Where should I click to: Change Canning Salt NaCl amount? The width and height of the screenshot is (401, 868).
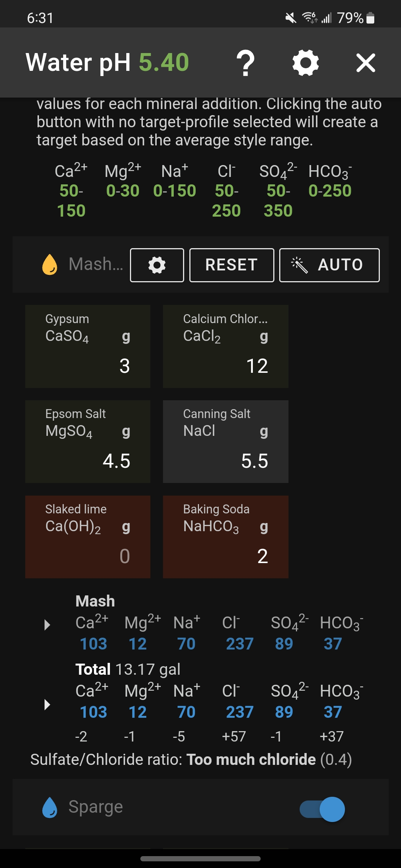coord(226,441)
